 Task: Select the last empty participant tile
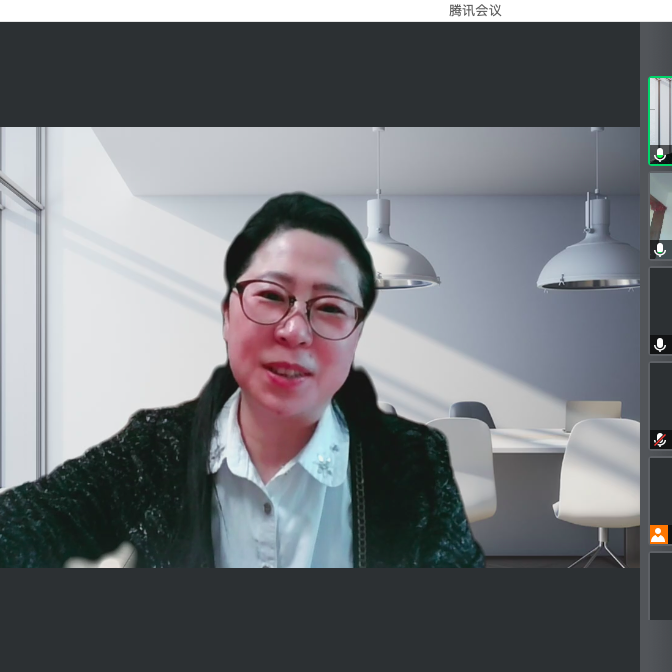pos(661,586)
